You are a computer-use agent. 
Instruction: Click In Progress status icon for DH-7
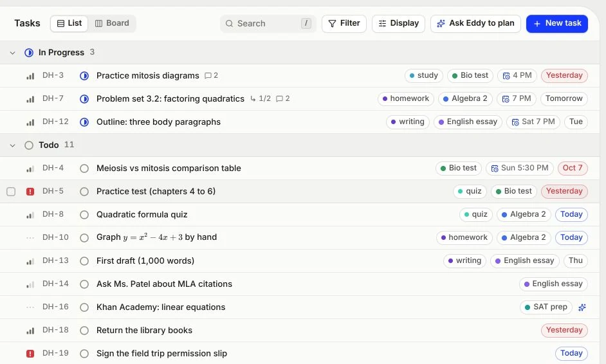pyautogui.click(x=84, y=99)
